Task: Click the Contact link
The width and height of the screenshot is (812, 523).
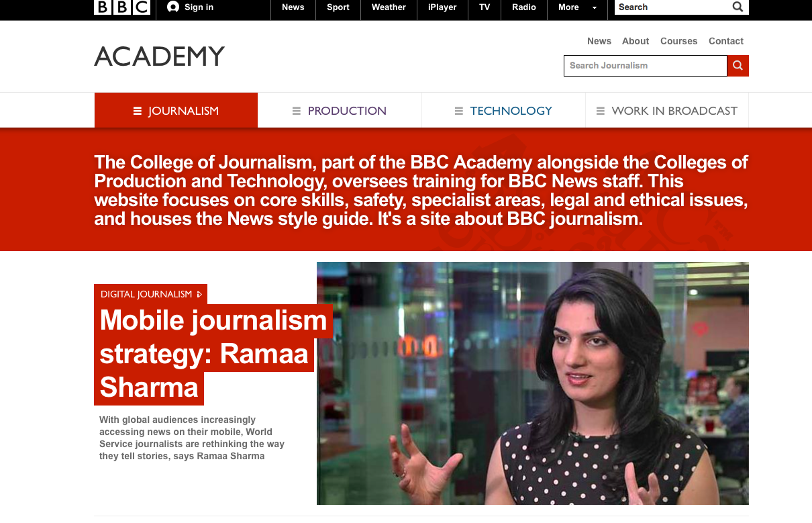Action: click(726, 41)
